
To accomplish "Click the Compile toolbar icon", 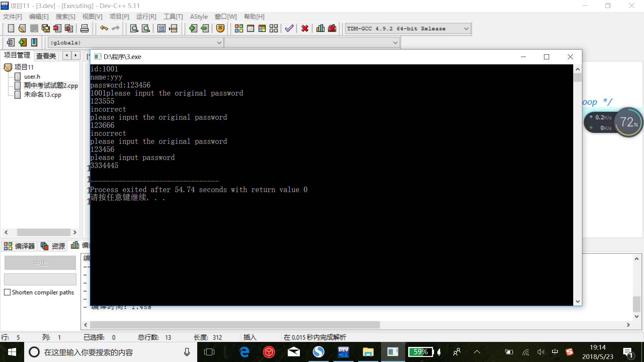I will 239,28.
